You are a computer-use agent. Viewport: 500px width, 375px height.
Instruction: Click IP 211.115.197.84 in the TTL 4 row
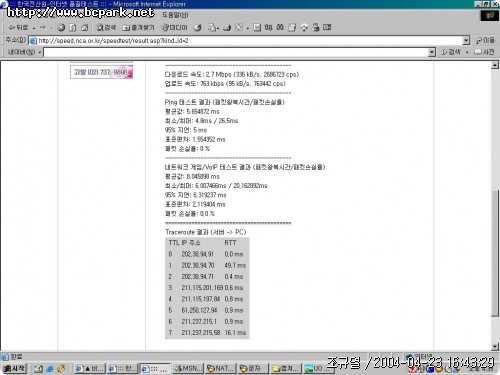[x=201, y=299]
